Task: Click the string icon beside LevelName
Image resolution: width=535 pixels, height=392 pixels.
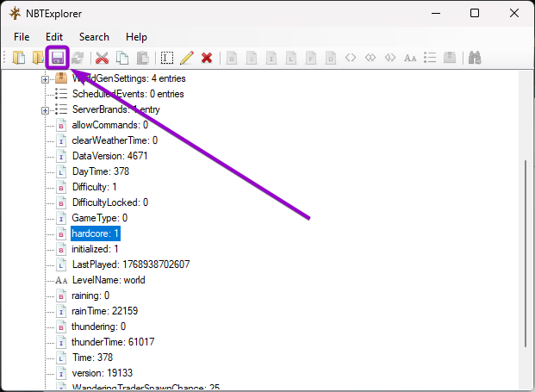Action: point(61,281)
